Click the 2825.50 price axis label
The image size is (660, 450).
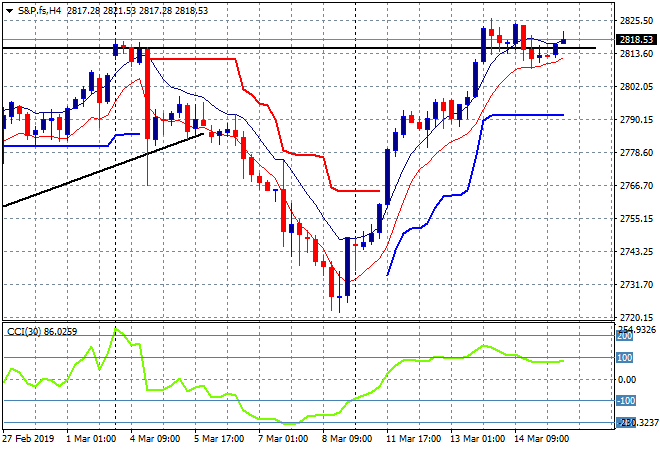pos(636,21)
